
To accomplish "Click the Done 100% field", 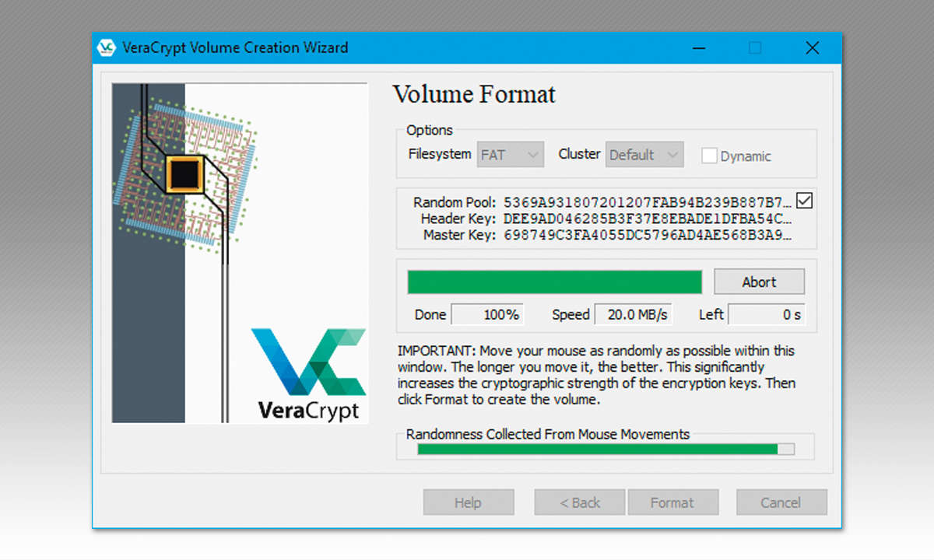I will pyautogui.click(x=488, y=315).
